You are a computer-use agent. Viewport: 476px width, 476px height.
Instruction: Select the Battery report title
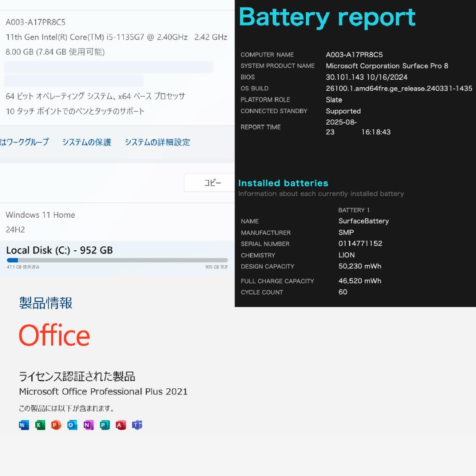[327, 17]
